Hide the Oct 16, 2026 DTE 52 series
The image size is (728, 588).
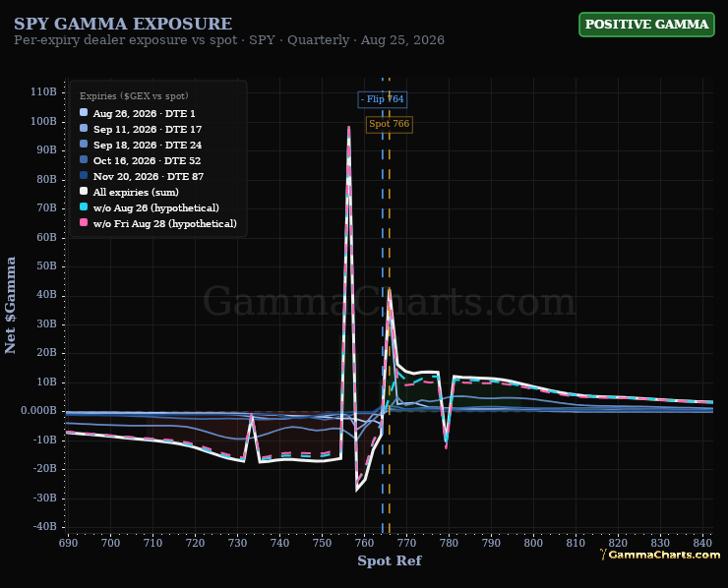[141, 160]
